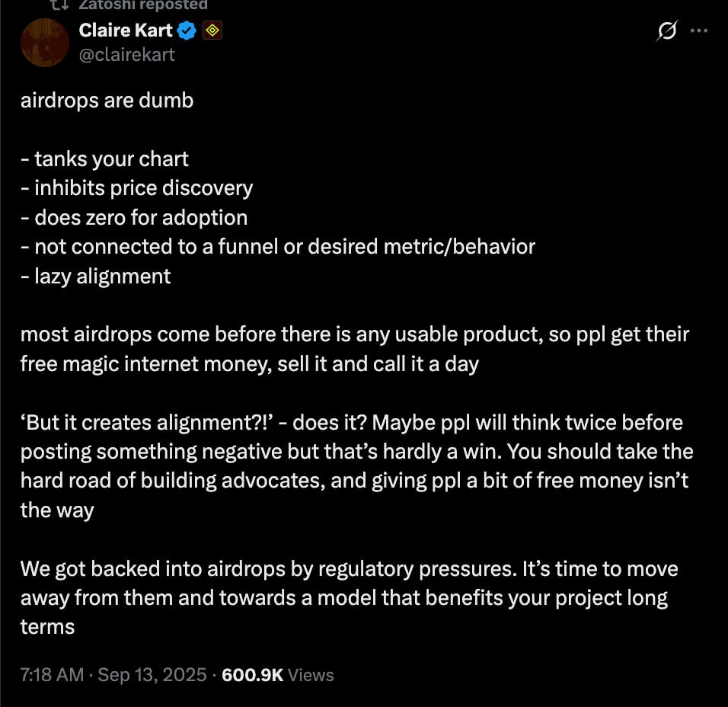Click the paragraph starting "We got backed into airdrops"
728x707 pixels.
[x=350, y=598]
